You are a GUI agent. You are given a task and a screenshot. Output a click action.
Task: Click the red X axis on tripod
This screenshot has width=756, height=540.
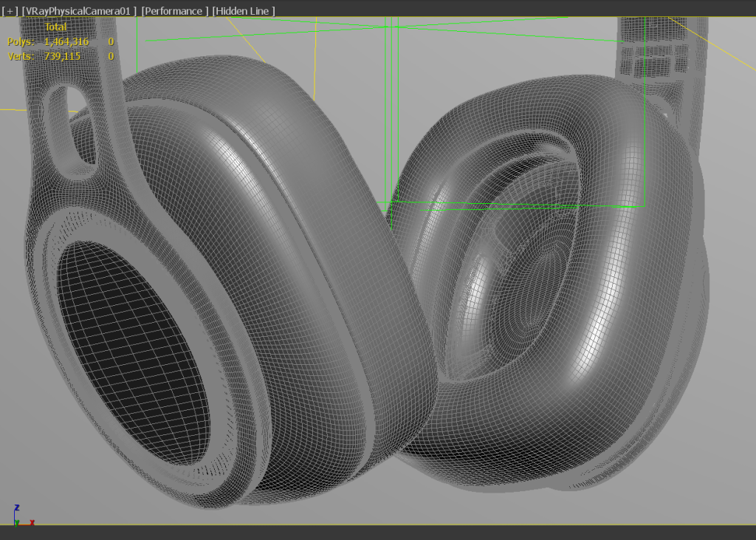pos(28,523)
